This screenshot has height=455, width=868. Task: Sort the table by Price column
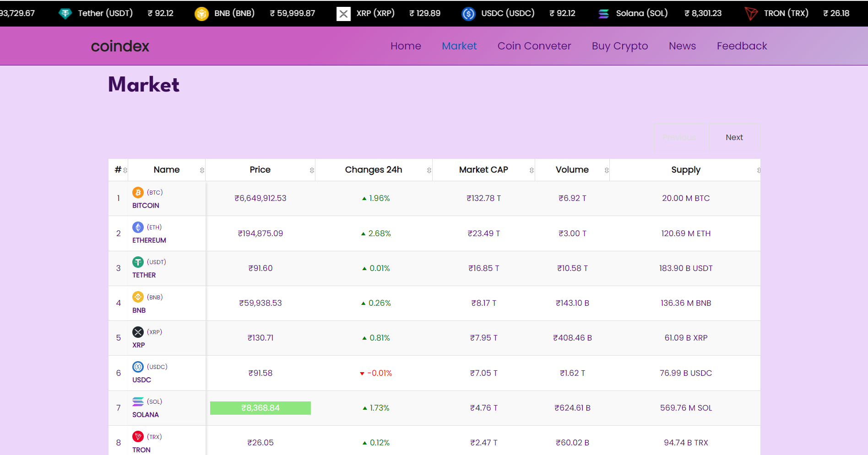(260, 170)
